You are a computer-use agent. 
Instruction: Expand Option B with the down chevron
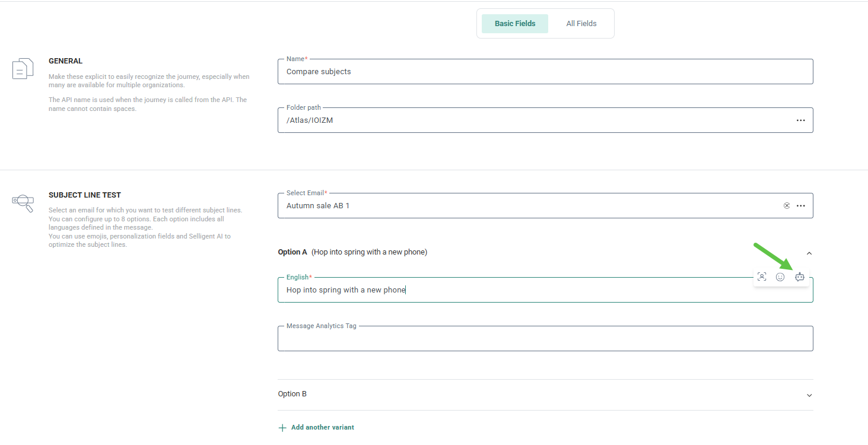coord(809,395)
